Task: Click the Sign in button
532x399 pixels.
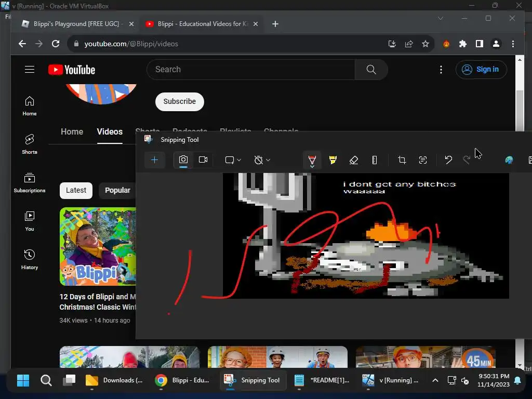Action: [x=481, y=70]
